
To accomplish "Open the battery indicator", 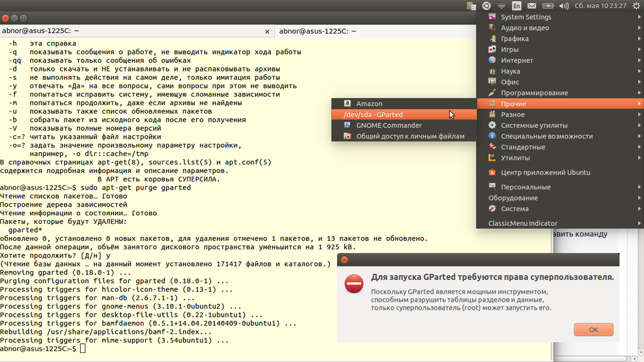I will click(x=549, y=6).
